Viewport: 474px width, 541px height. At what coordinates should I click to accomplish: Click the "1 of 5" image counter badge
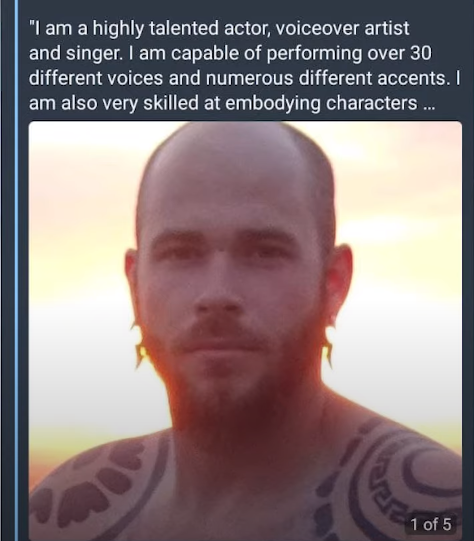coord(430,524)
